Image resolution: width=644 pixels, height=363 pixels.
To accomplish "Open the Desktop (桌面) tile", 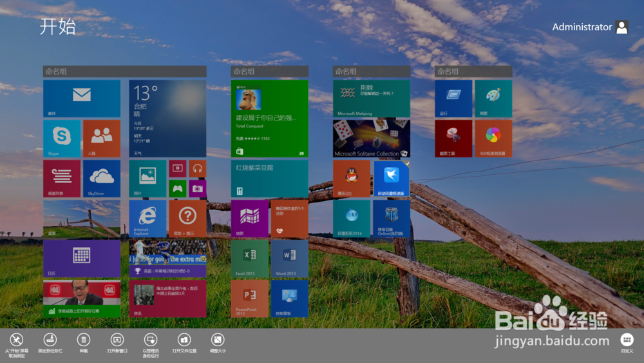I will pyautogui.click(x=82, y=219).
